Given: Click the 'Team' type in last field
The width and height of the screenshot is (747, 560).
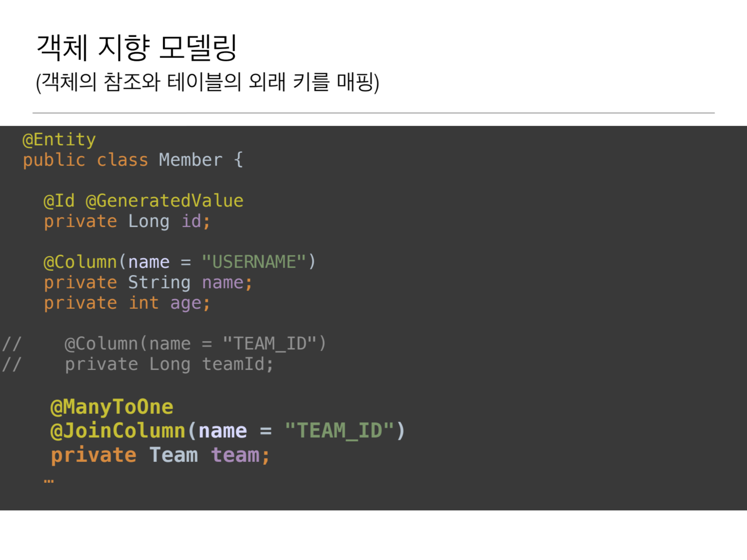Looking at the screenshot, I should tap(174, 455).
